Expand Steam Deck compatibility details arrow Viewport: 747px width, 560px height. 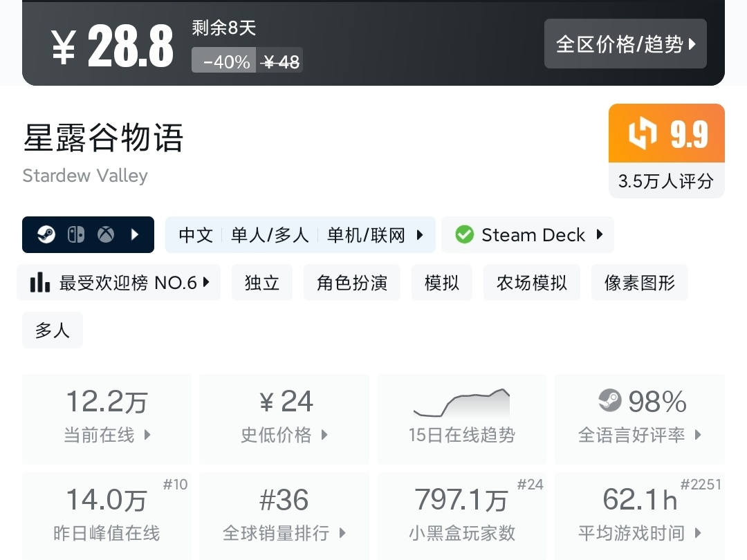click(599, 235)
